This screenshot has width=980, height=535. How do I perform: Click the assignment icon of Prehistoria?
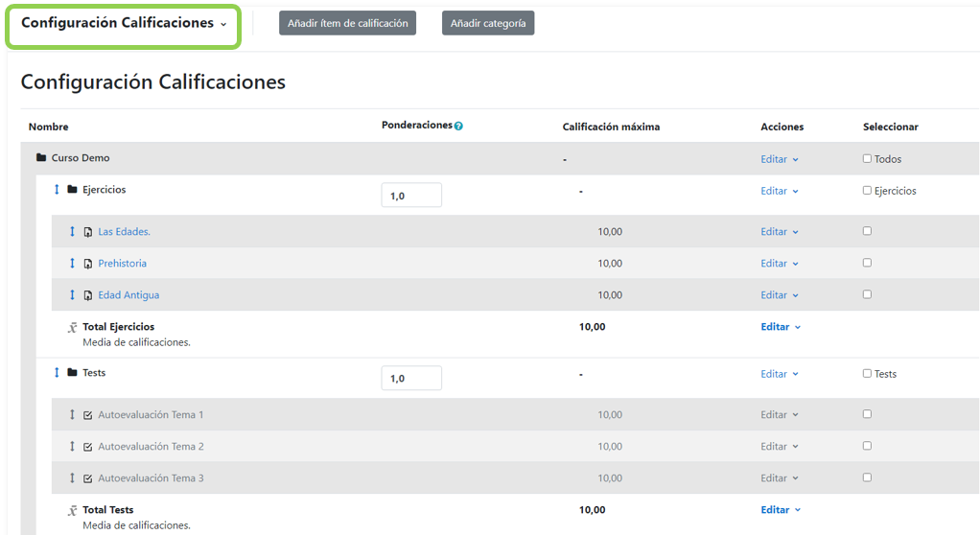tap(88, 264)
